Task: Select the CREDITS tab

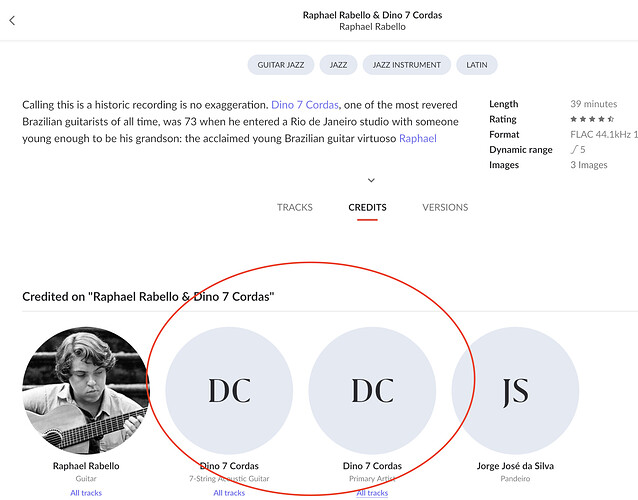Action: (367, 207)
